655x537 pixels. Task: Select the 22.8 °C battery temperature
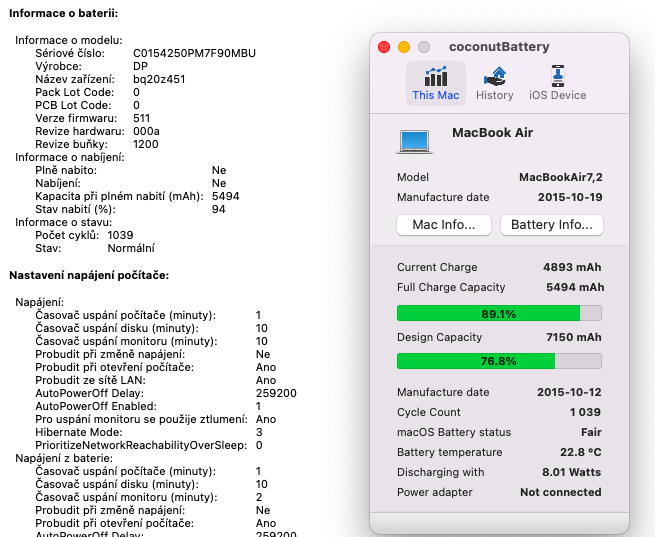pos(581,452)
